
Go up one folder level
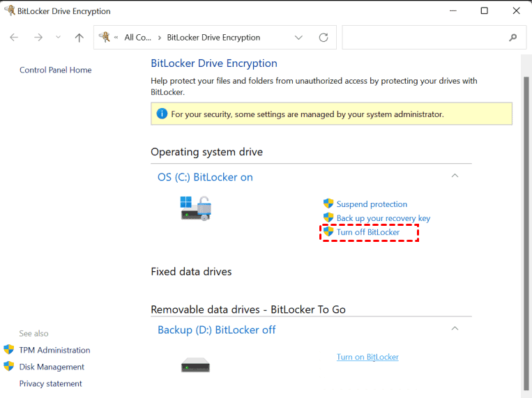pos(79,38)
